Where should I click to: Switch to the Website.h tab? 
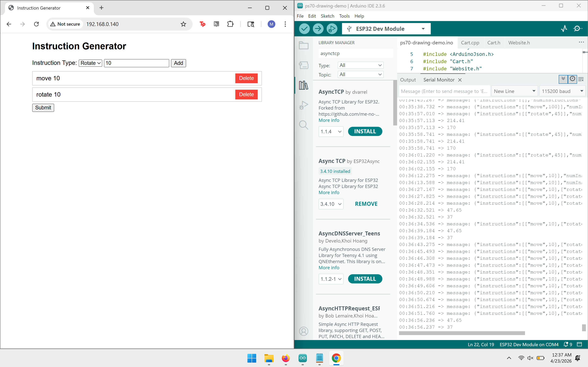pyautogui.click(x=519, y=43)
